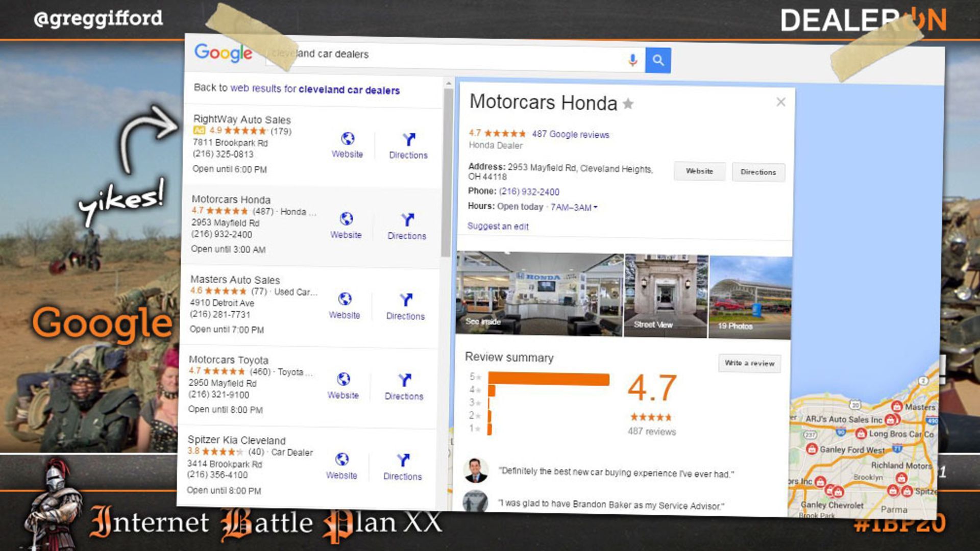
Task: Open RightWay Auto Sales website globe icon
Action: coord(348,139)
